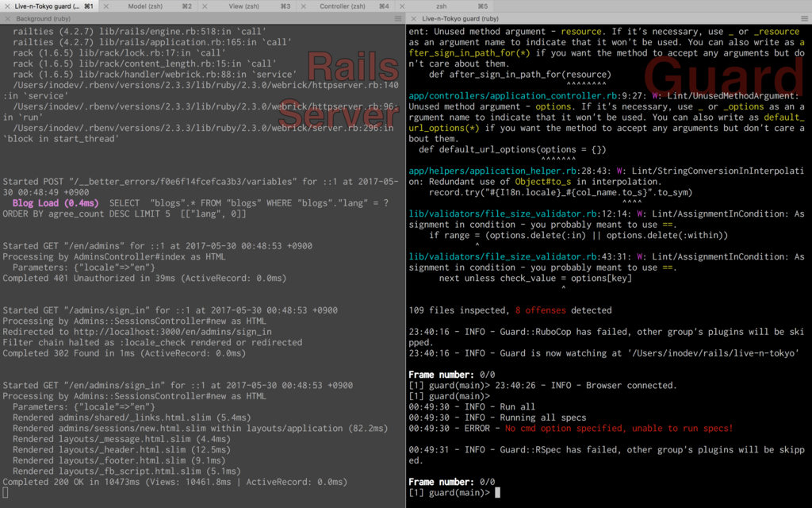Click 'Completed 200 OK in 10473ms' line
812x508 pixels.
pos(175,482)
